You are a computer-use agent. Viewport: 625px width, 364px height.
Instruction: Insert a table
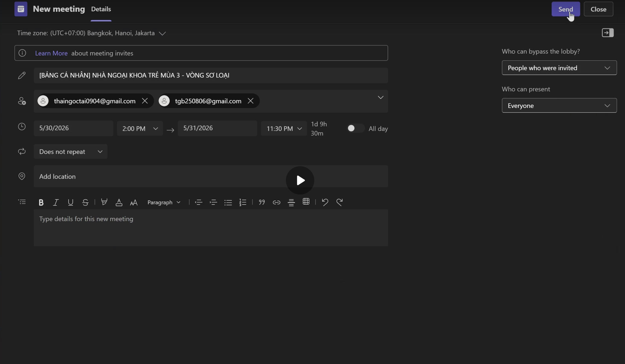click(306, 202)
